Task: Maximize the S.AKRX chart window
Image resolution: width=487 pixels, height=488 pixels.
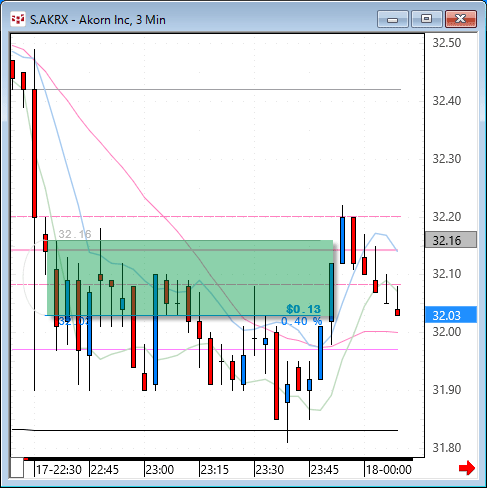Action: tap(427, 19)
